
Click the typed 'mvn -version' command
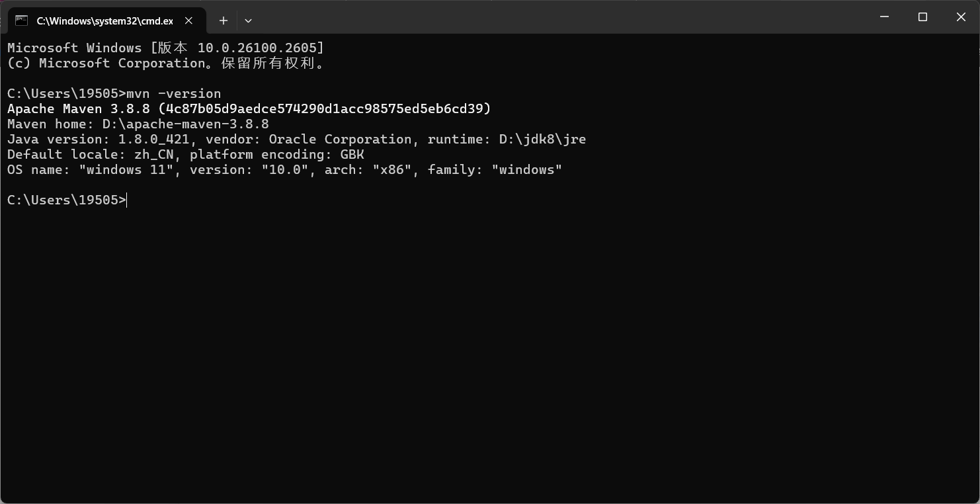(173, 94)
